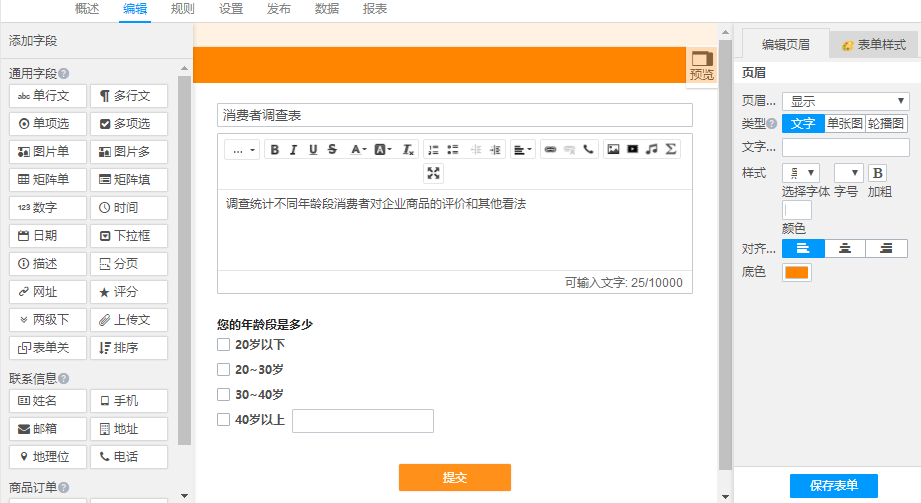
Task: Check the 20~30岁 option
Action: coord(223,370)
